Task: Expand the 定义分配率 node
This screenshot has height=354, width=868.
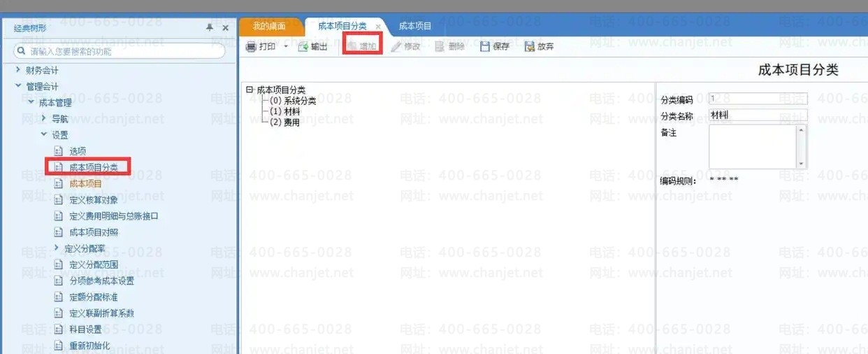Action: (x=57, y=248)
